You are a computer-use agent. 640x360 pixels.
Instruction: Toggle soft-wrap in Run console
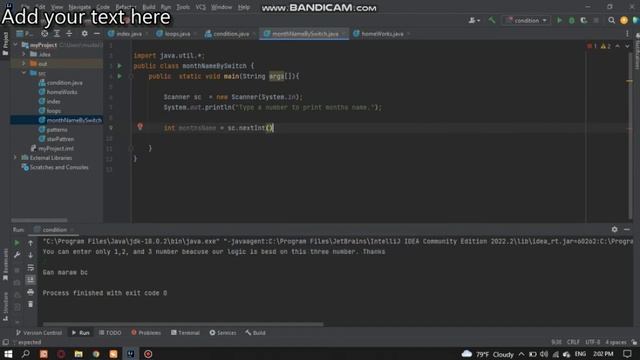point(31,268)
